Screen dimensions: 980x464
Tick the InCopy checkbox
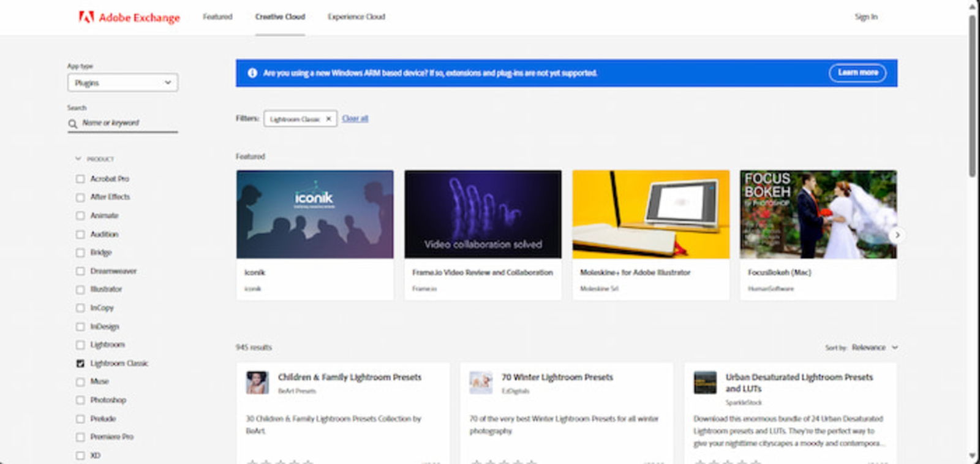click(80, 308)
